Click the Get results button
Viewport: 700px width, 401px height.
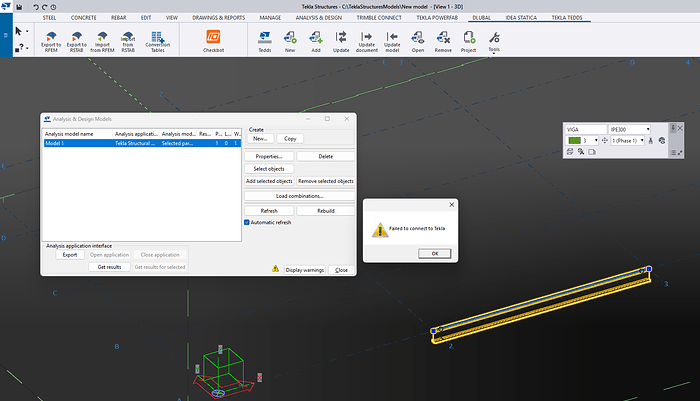tap(109, 267)
